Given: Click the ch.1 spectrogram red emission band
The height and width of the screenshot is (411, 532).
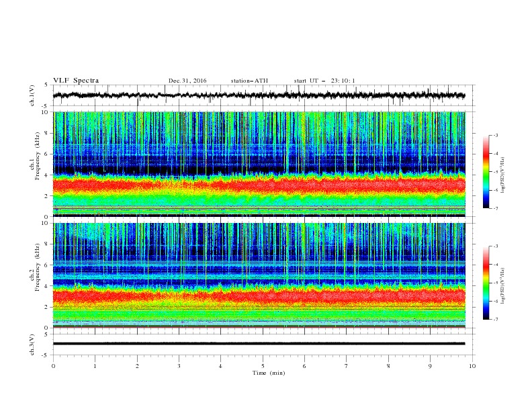Looking at the screenshot, I should click(259, 185).
